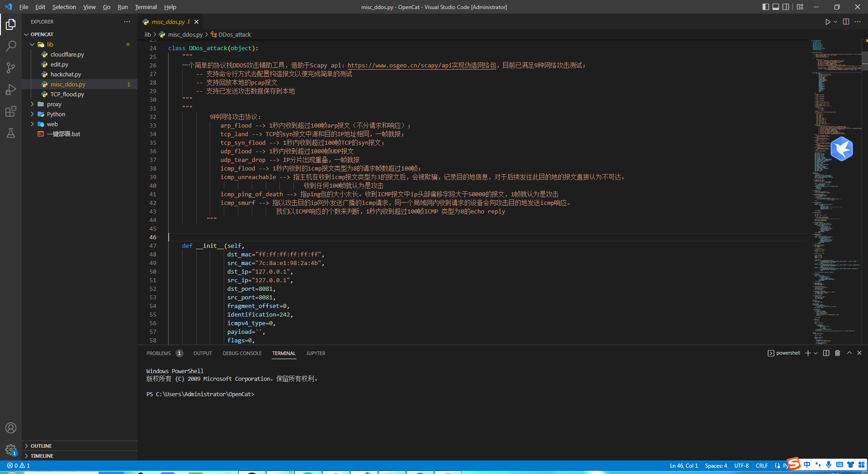Viewport: 868px width, 474px height.
Task: Open TCP_flood.py file
Action: pyautogui.click(x=80, y=94)
